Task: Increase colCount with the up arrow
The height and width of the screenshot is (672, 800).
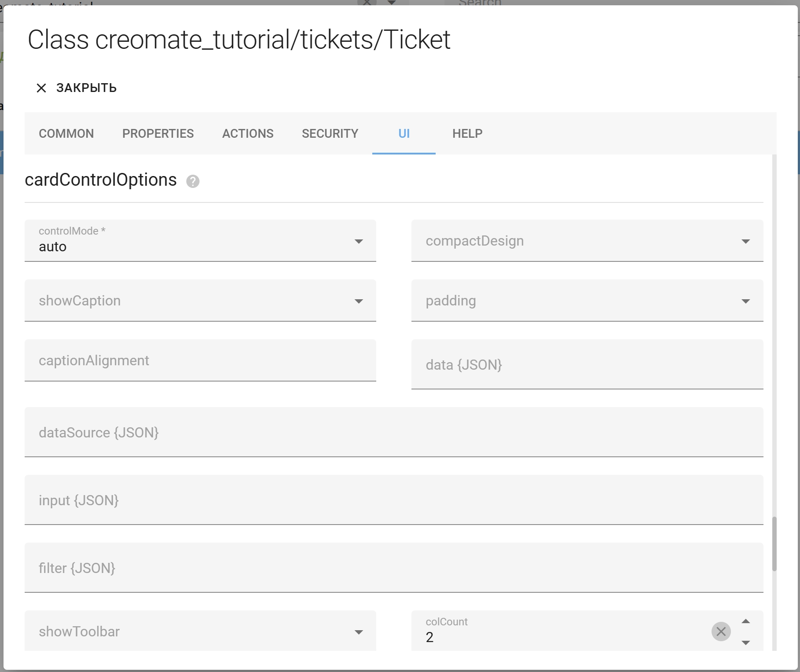Action: pos(745,621)
